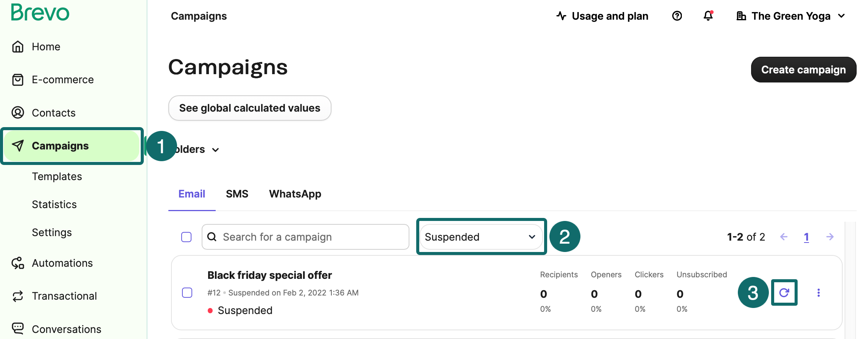
Task: Open the Suspended status filter dropdown
Action: coord(481,237)
